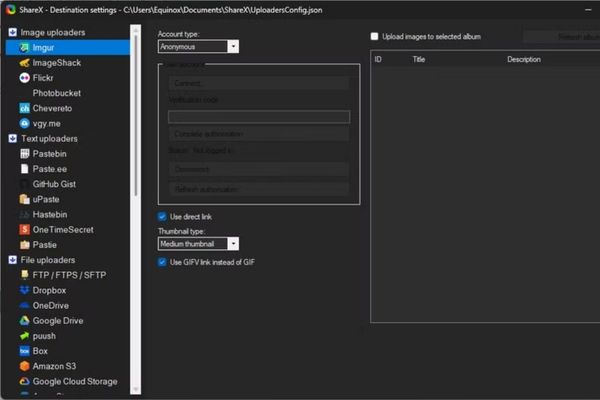Viewport: 600px width, 400px height.
Task: Select the Google Drive icon
Action: [x=25, y=321]
